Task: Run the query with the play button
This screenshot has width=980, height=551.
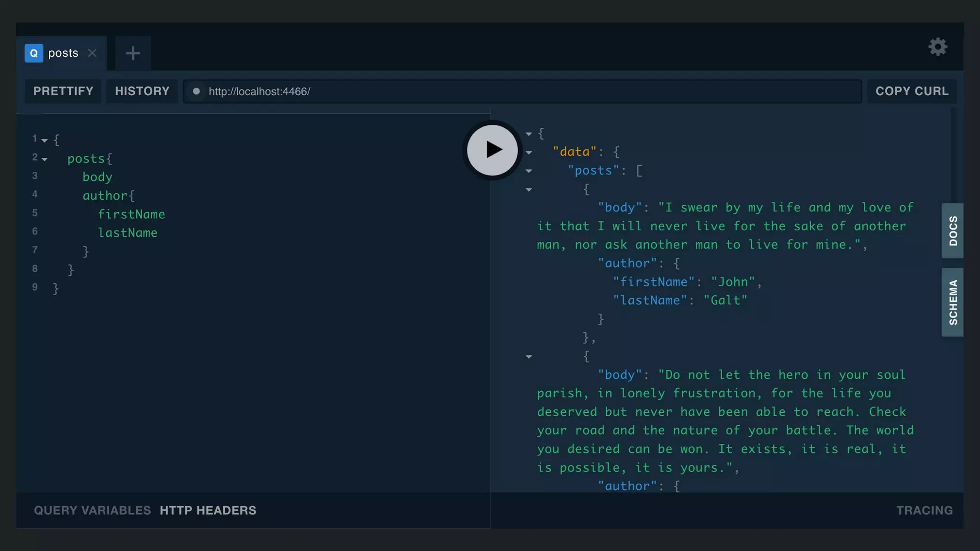Action: click(492, 150)
